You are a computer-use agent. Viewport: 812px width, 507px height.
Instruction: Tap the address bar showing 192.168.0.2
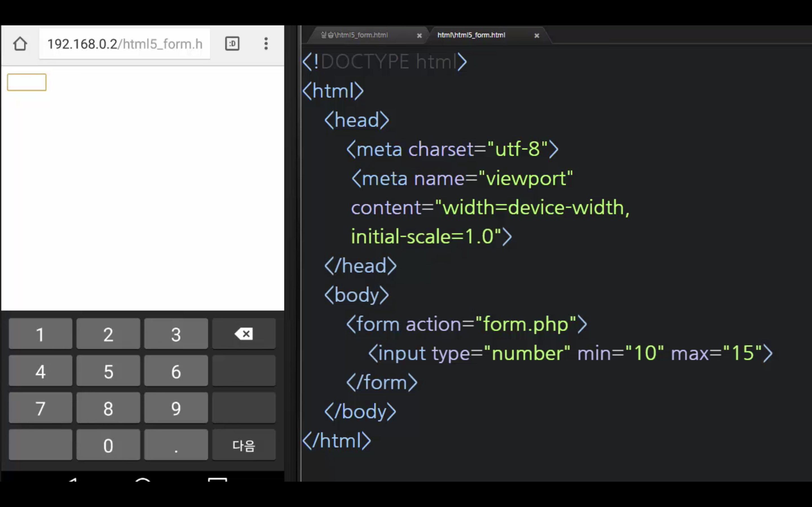click(x=125, y=44)
